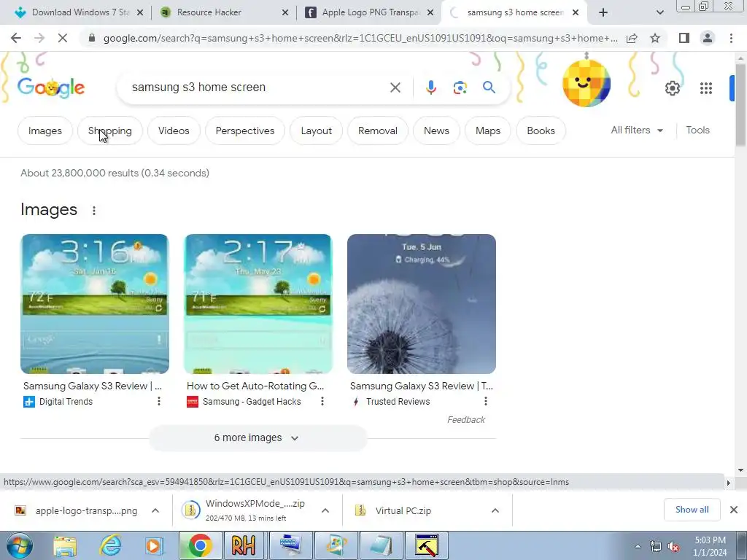The image size is (747, 560).
Task: Open How to Get Auto-Rotating link
Action: coord(255,386)
